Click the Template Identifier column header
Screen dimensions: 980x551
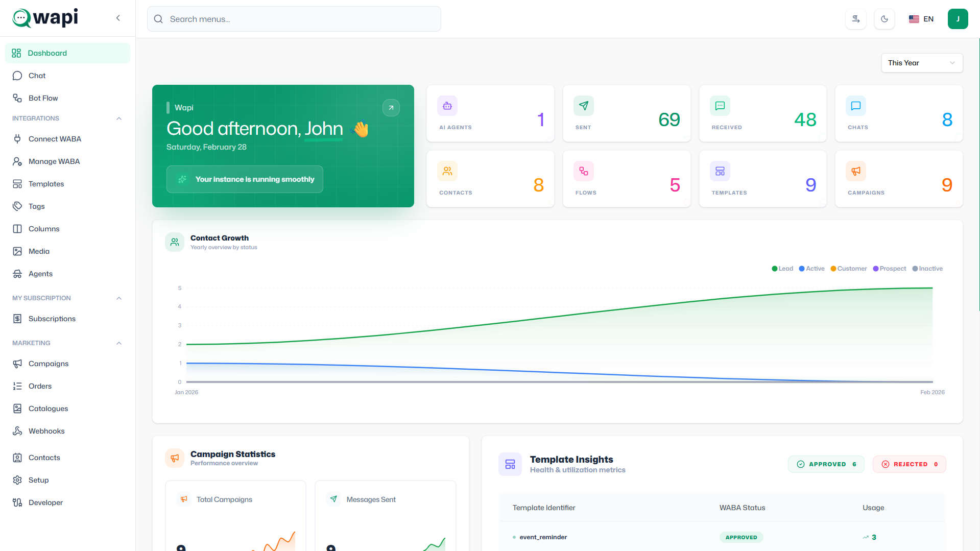pos(544,508)
